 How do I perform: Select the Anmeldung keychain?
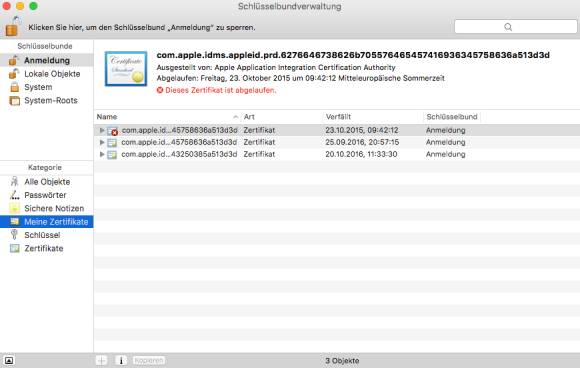[47, 60]
